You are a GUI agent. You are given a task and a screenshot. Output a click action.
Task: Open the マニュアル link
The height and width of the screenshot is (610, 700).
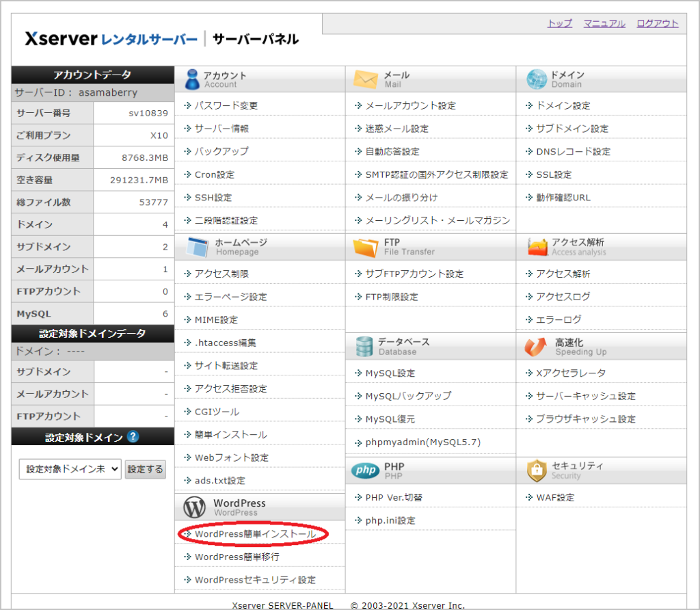604,23
